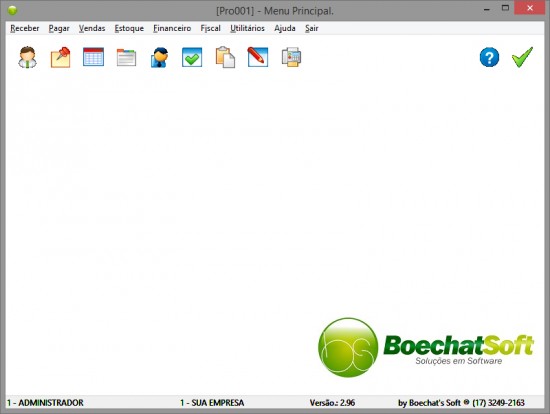Click the file folder list icon
The image size is (550, 414).
coord(126,58)
